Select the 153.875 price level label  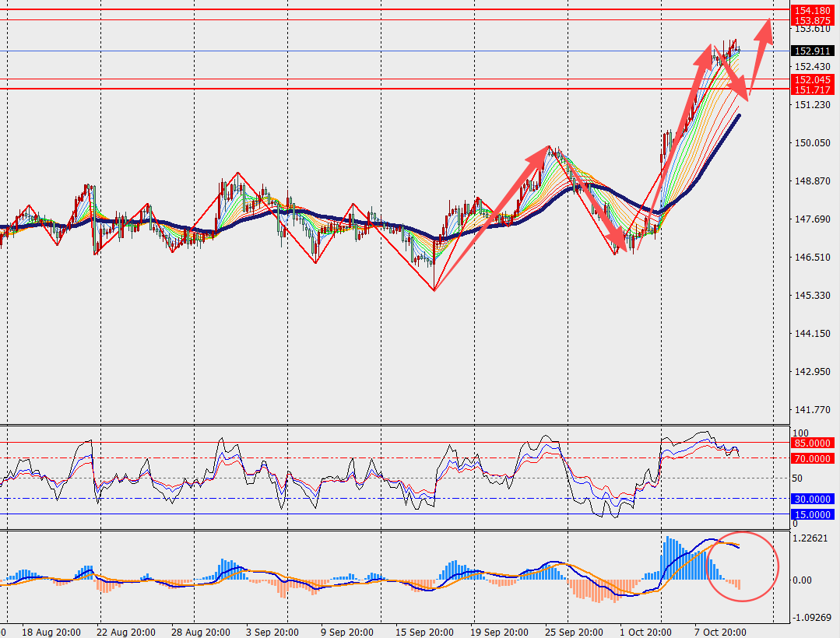(x=812, y=20)
